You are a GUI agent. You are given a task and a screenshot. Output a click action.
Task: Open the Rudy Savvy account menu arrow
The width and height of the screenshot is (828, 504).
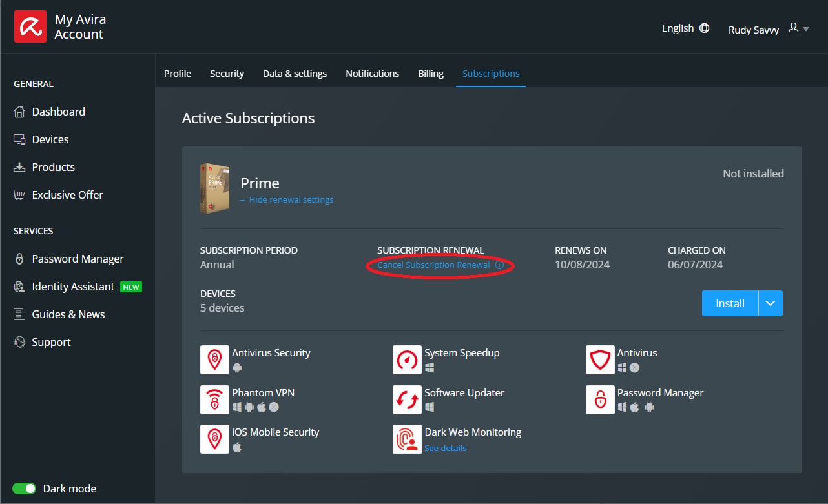(x=806, y=29)
